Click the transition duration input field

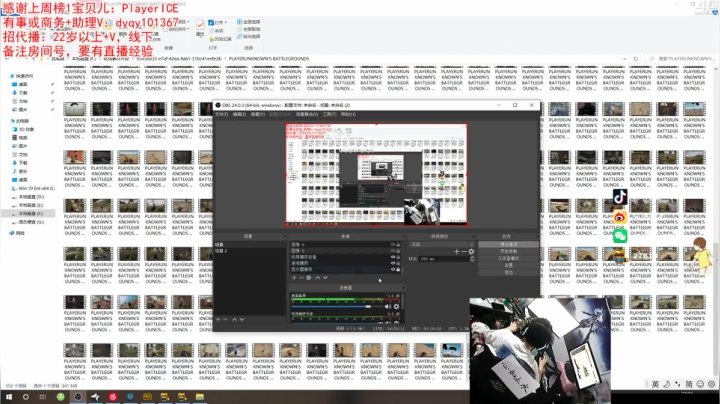coord(444,259)
